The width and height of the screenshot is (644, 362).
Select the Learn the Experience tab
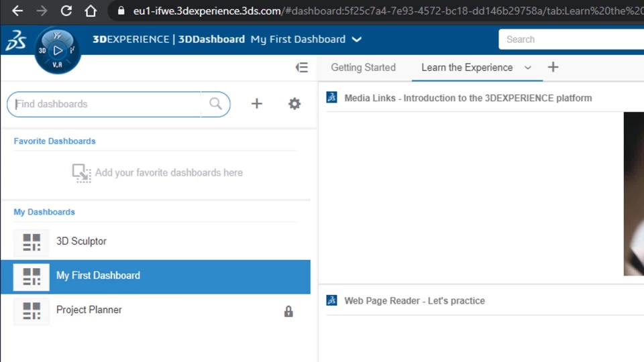point(467,68)
